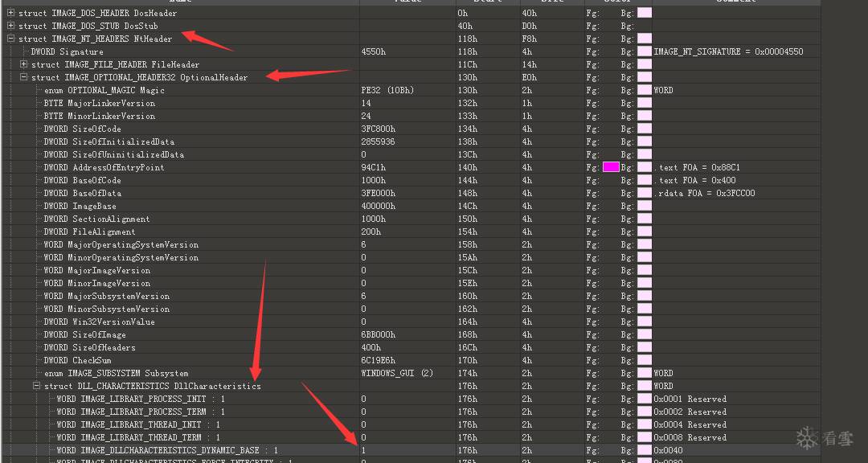Expand struct IMAGE_DOS_STUB DosStub node
The width and height of the screenshot is (868, 463).
[x=10, y=26]
